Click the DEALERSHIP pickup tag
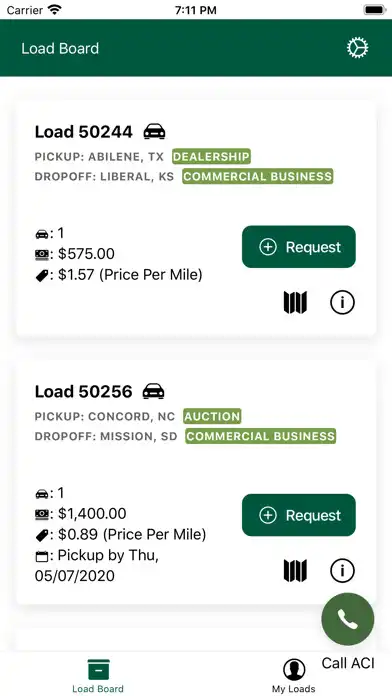 (211, 156)
